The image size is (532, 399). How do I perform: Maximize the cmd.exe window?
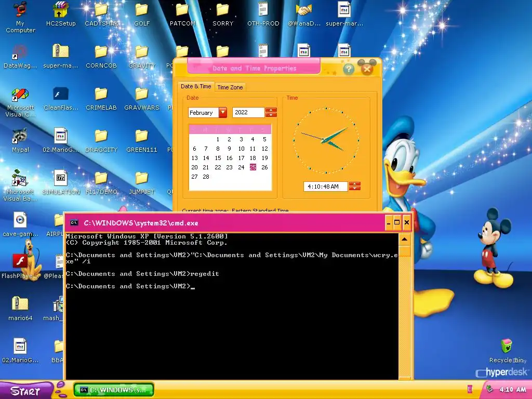[x=397, y=222]
